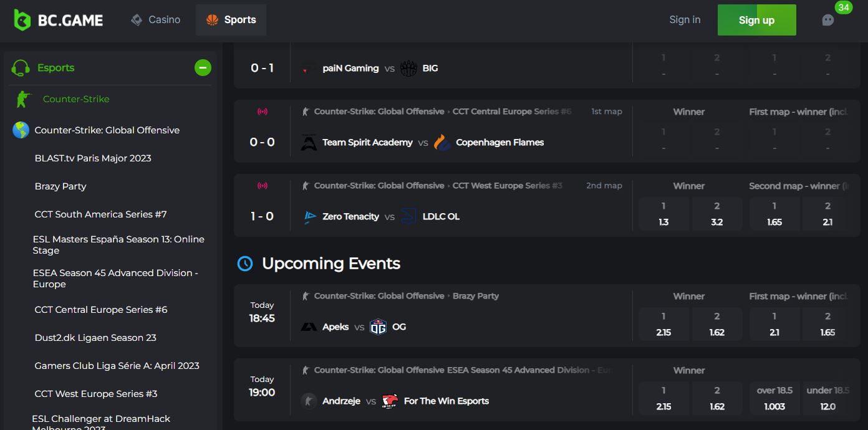Screen dimensions: 868x430
Task: Select OG winner odds 1.62
Action: (717, 325)
